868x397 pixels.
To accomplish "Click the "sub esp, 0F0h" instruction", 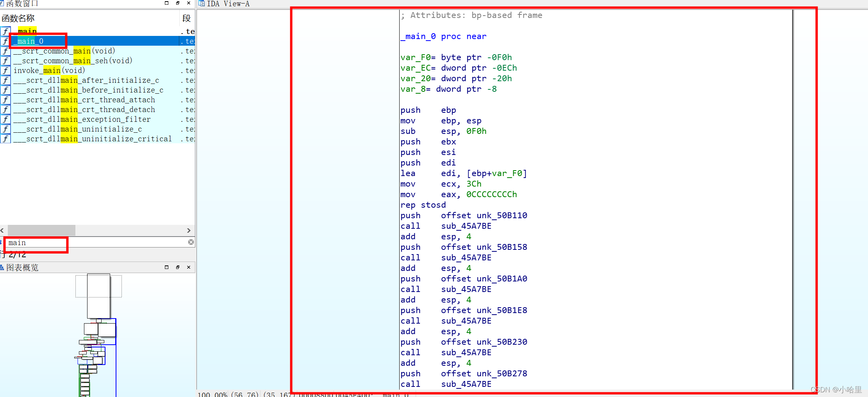I will click(x=443, y=131).
